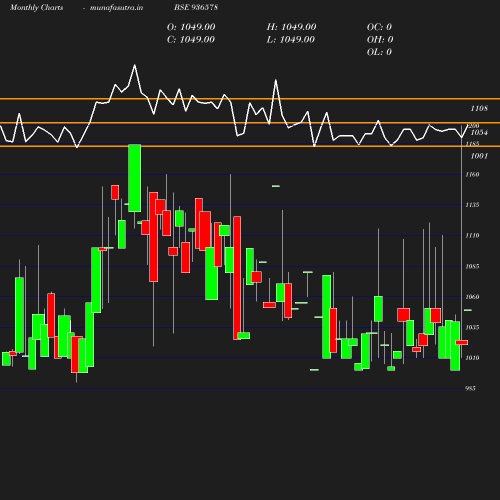Click the last red candle at chart's right edge
Screen dimensions: 500x500
462,342
